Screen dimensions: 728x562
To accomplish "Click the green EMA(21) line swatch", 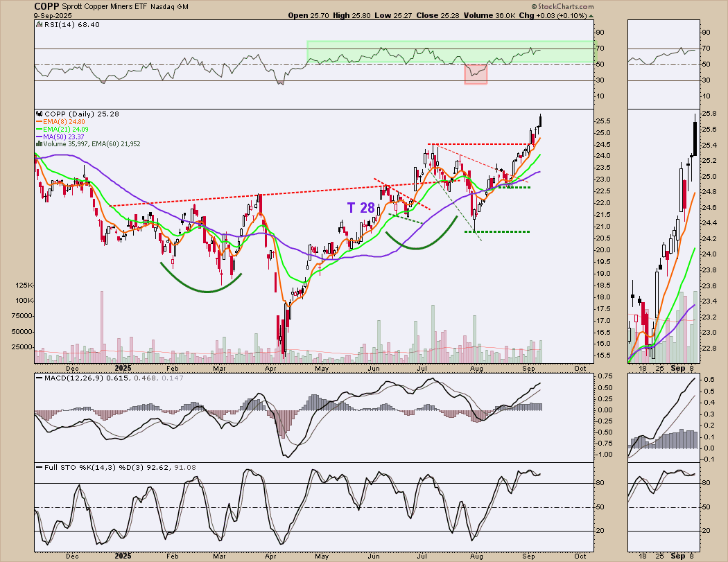I will tap(40, 130).
